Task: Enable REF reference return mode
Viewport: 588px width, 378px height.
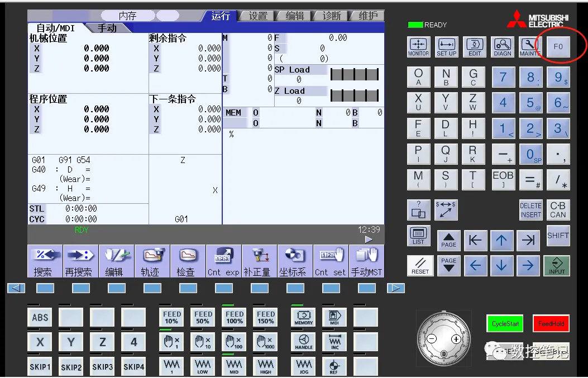Action: coord(334,366)
